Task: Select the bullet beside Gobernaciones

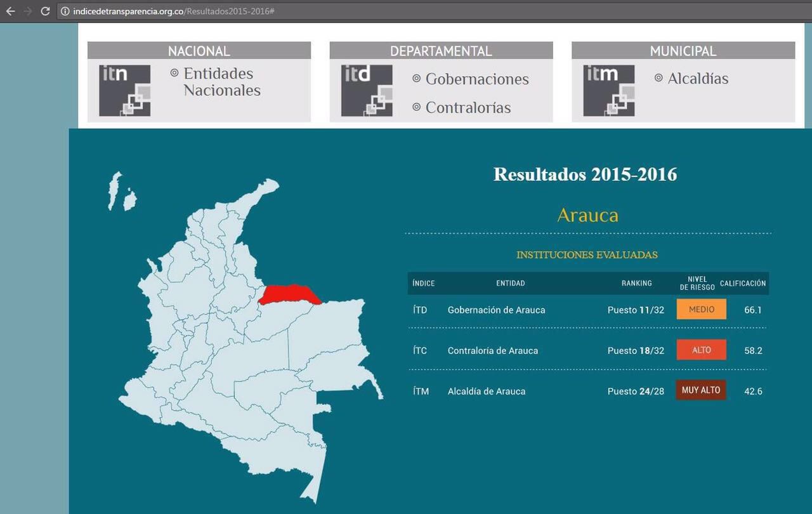Action: (x=417, y=79)
